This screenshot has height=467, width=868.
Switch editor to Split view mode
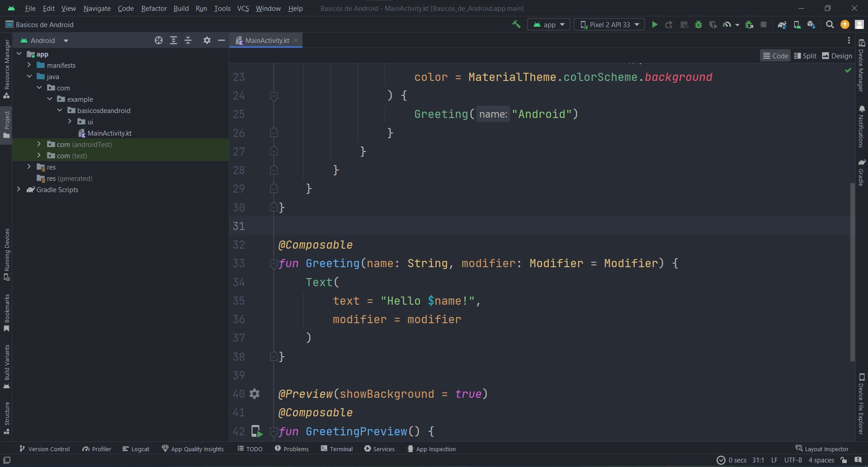(x=805, y=56)
